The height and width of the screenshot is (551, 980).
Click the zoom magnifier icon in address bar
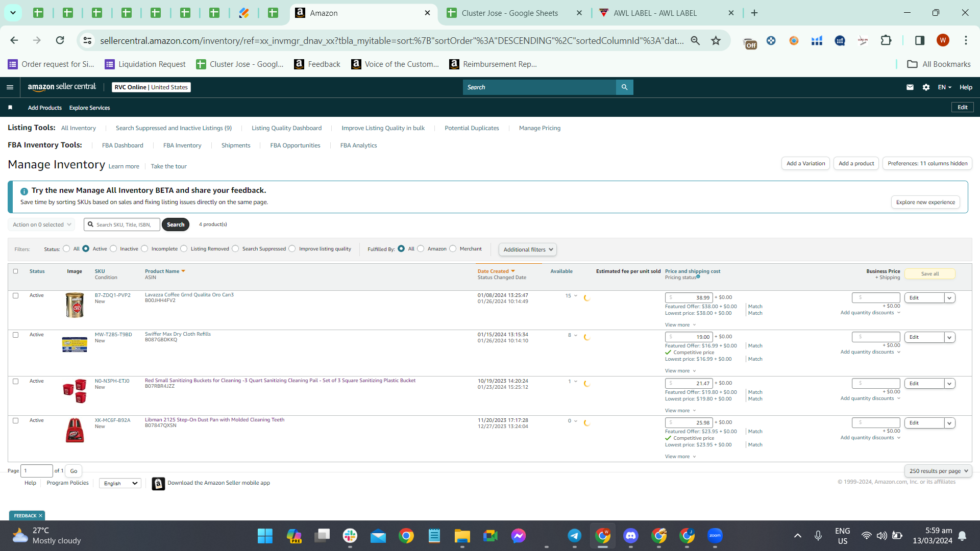pyautogui.click(x=695, y=40)
